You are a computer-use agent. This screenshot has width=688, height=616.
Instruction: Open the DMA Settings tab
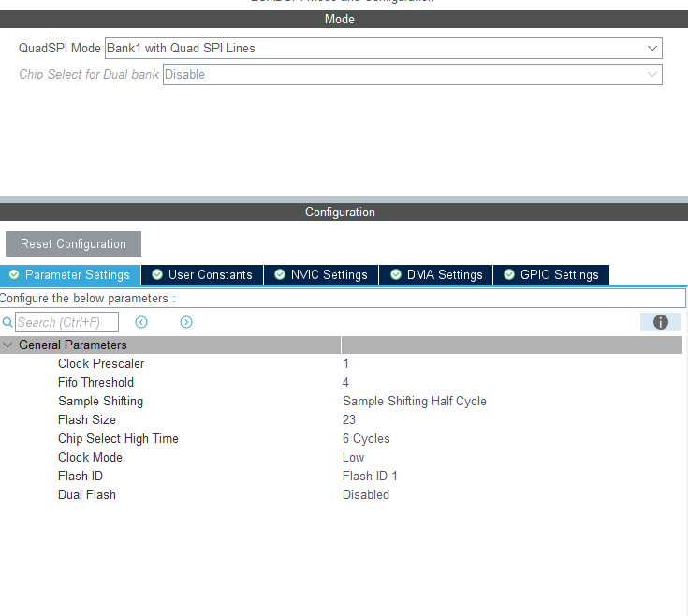pyautogui.click(x=436, y=274)
